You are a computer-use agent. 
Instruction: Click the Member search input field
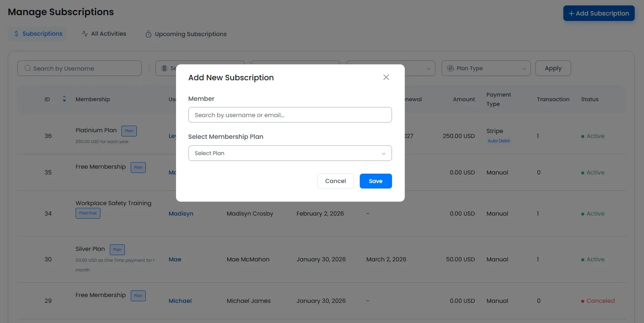coord(290,115)
